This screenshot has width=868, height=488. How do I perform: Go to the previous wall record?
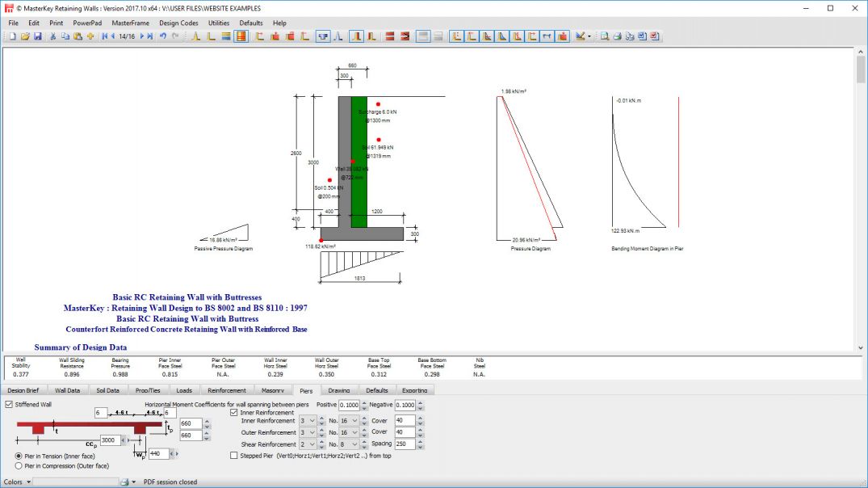tap(113, 36)
